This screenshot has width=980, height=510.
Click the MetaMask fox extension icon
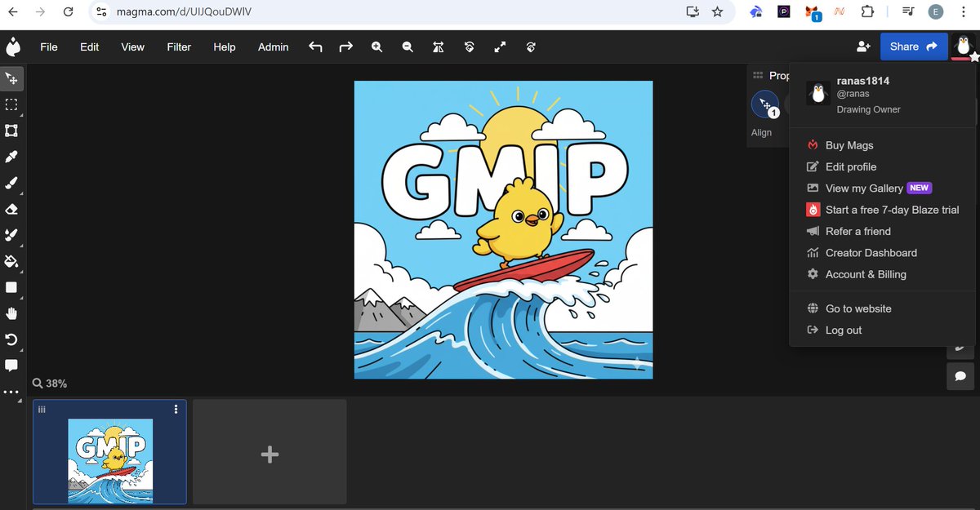pyautogui.click(x=813, y=12)
